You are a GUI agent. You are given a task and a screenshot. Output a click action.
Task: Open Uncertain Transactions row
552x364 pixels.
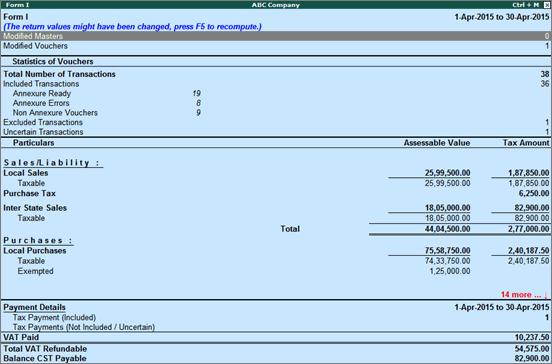(x=276, y=132)
